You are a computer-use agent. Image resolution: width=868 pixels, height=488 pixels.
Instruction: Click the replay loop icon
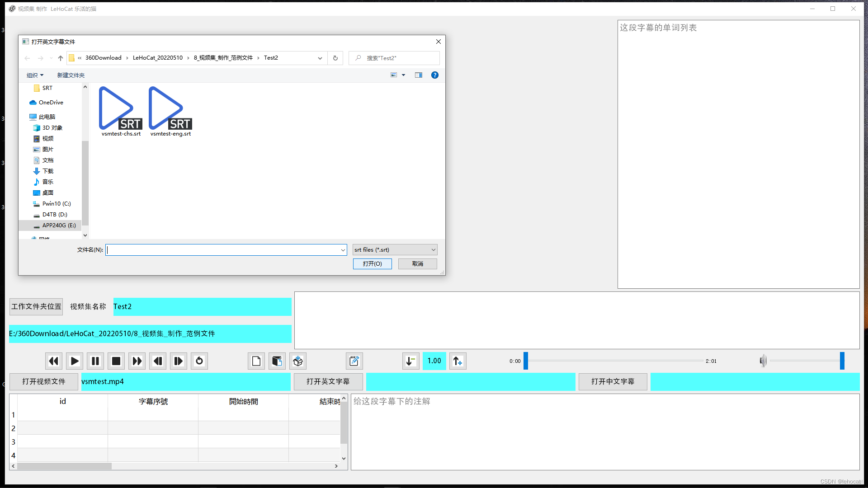pos(199,361)
